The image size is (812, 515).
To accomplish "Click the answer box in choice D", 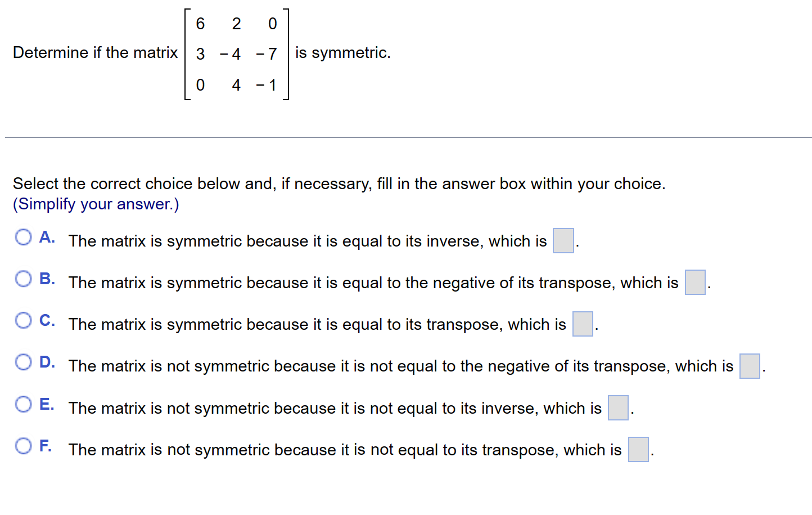I will click(749, 366).
